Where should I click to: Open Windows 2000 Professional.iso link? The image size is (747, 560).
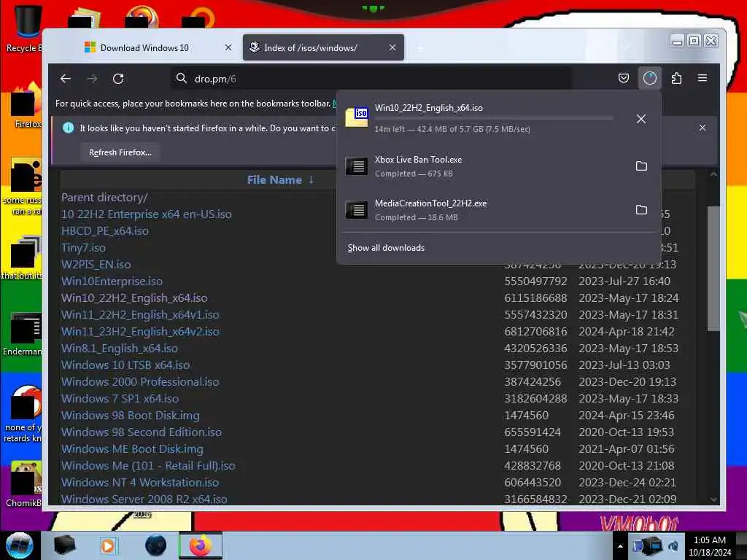click(x=140, y=382)
